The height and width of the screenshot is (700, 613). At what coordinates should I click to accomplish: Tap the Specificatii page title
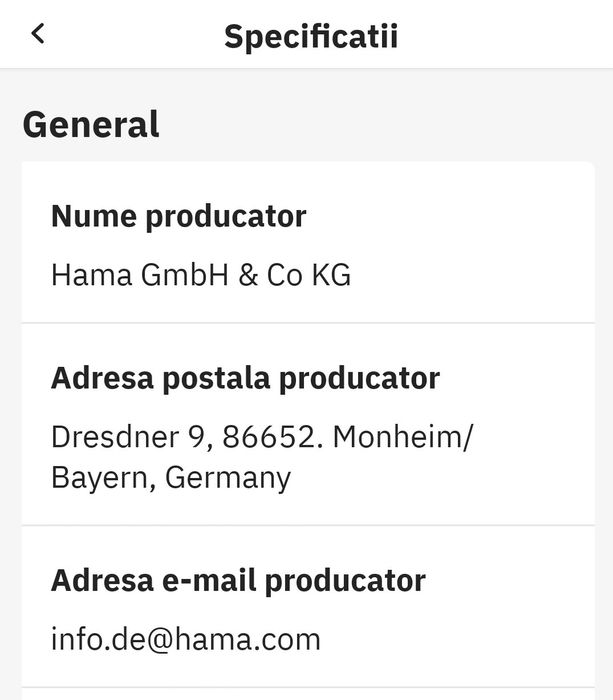pyautogui.click(x=311, y=36)
